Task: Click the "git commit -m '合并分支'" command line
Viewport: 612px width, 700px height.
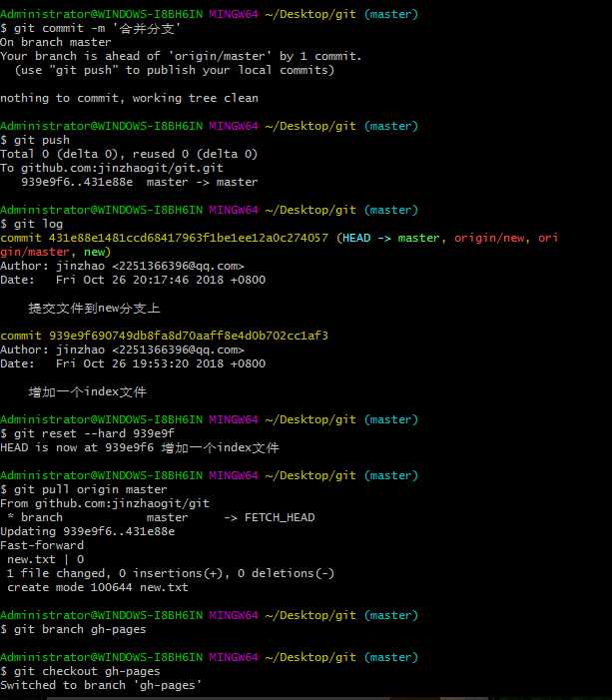Action: [91, 29]
